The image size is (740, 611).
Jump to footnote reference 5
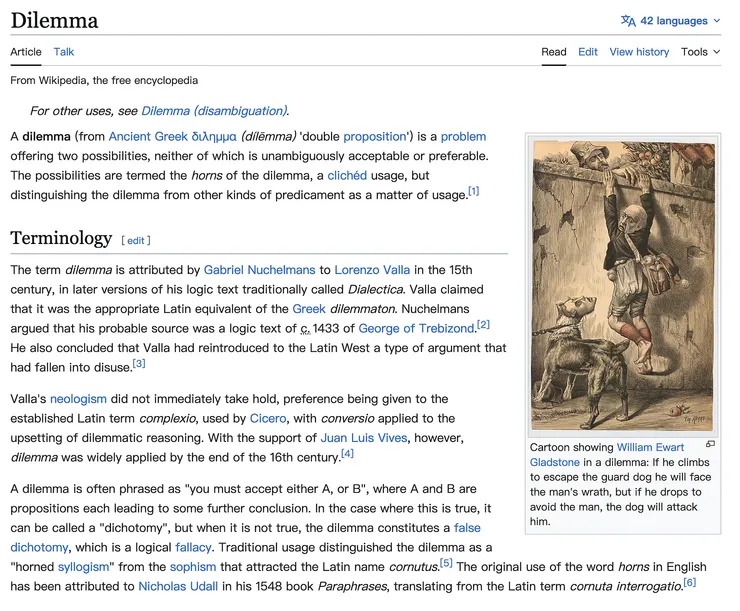pyautogui.click(x=446, y=563)
